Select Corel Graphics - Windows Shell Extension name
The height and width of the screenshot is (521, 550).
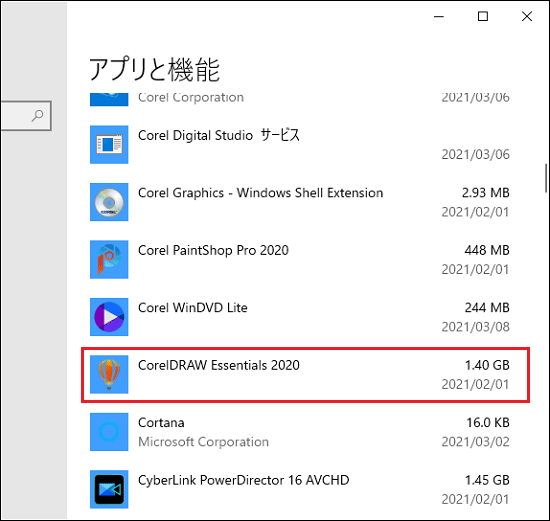[260, 193]
